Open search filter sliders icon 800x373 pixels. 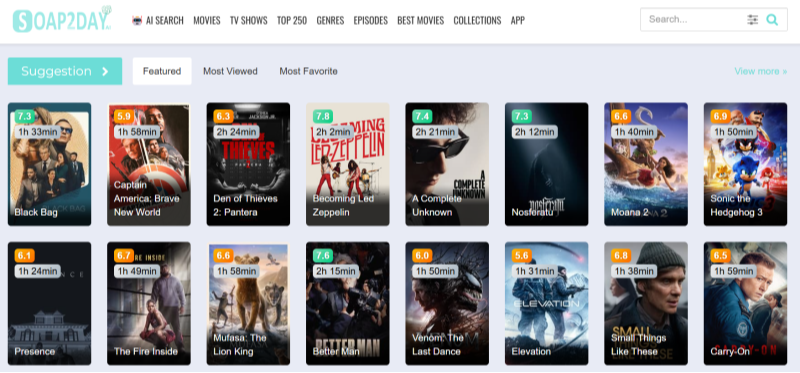point(753,20)
